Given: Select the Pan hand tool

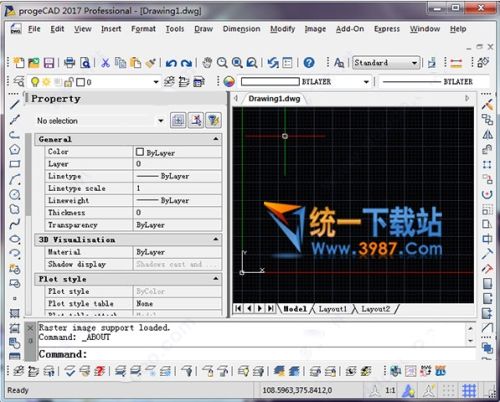Looking at the screenshot, I should (x=207, y=63).
